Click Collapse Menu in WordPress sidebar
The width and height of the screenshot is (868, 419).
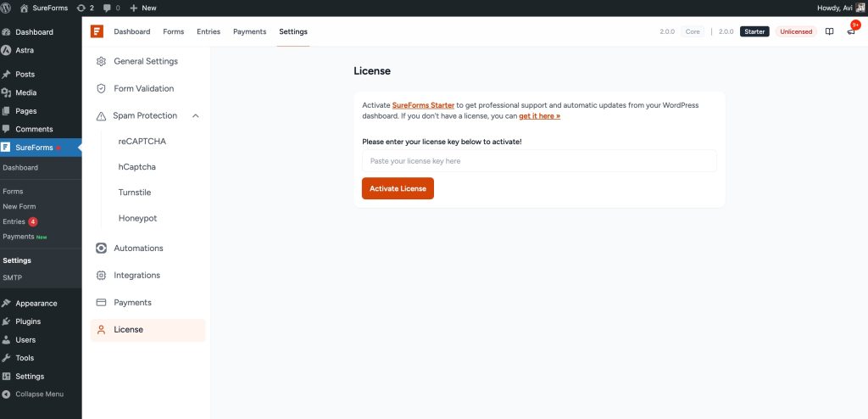[41, 394]
